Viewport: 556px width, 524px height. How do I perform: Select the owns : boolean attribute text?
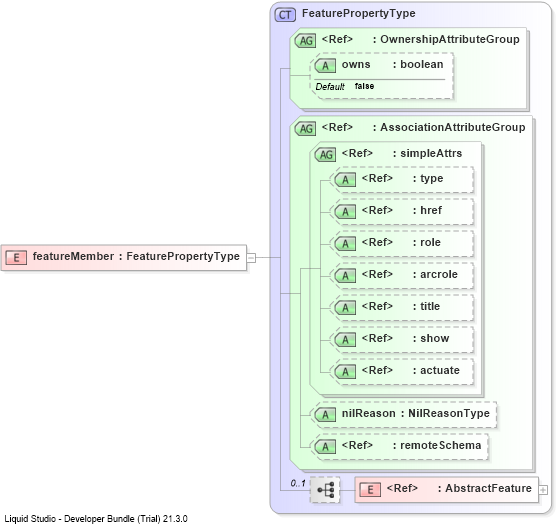[x=393, y=65]
